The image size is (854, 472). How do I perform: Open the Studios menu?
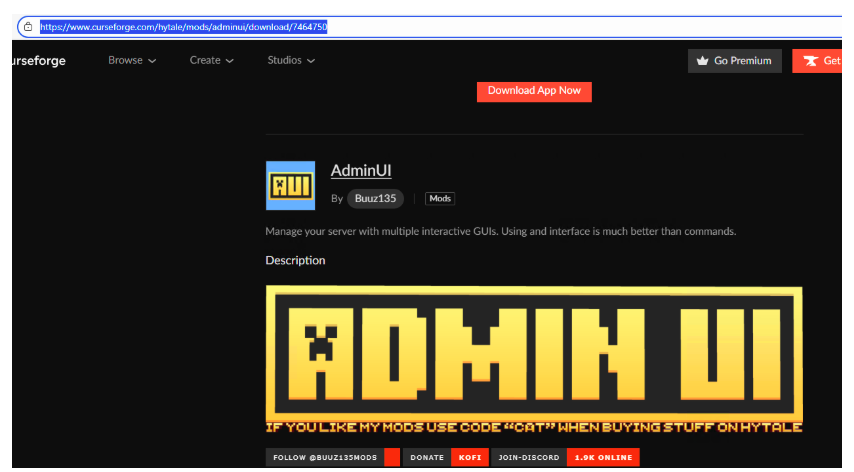pyautogui.click(x=291, y=60)
